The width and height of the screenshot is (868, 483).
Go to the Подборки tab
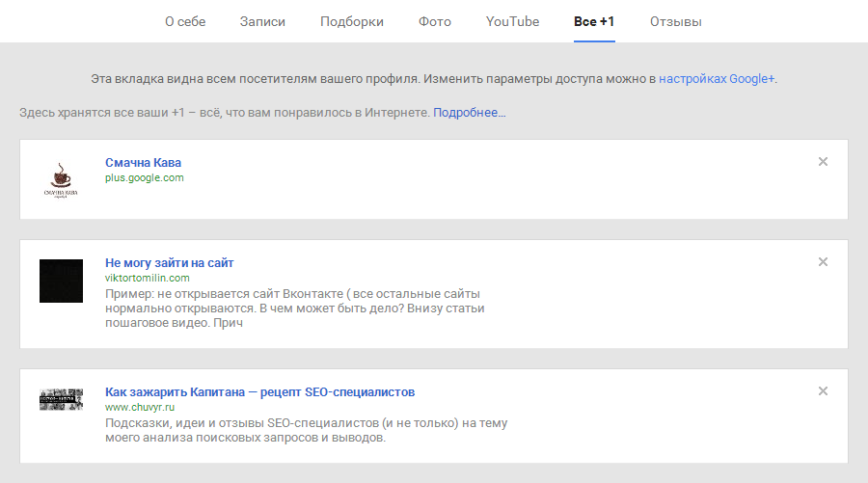pos(352,21)
